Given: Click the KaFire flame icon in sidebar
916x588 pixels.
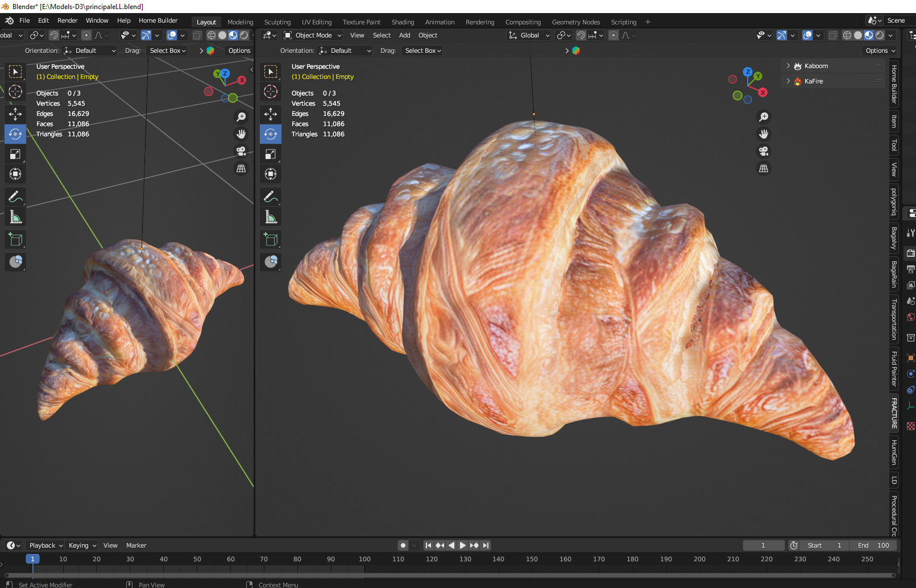Looking at the screenshot, I should coord(798,81).
